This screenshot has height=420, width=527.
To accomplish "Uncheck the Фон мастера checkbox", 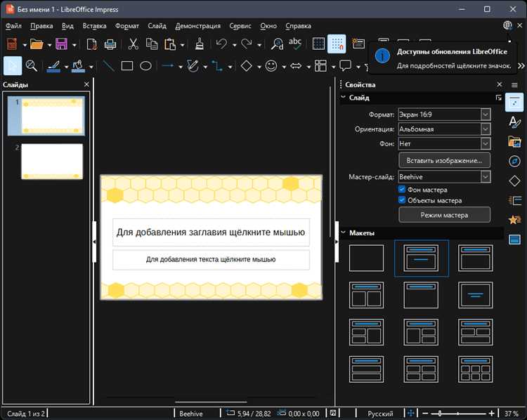I will tap(402, 189).
